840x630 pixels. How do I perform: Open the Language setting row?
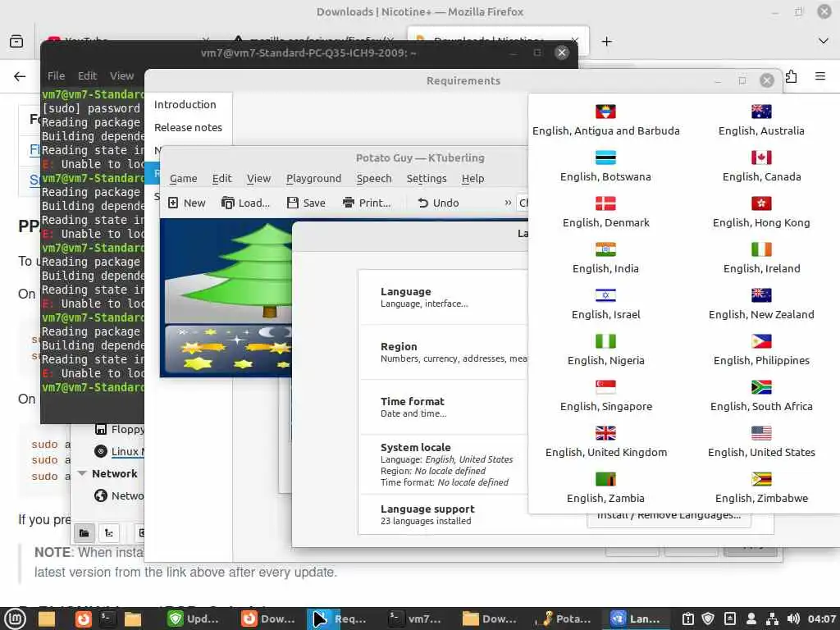(443, 297)
